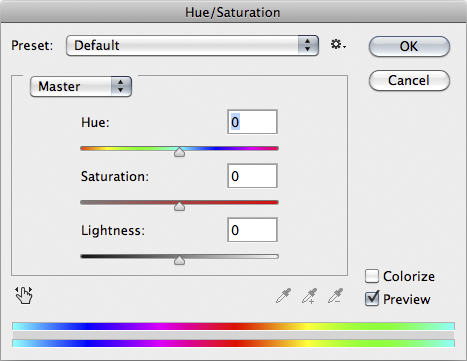
Task: Click the Hue slider thumb
Action: pyautogui.click(x=179, y=152)
